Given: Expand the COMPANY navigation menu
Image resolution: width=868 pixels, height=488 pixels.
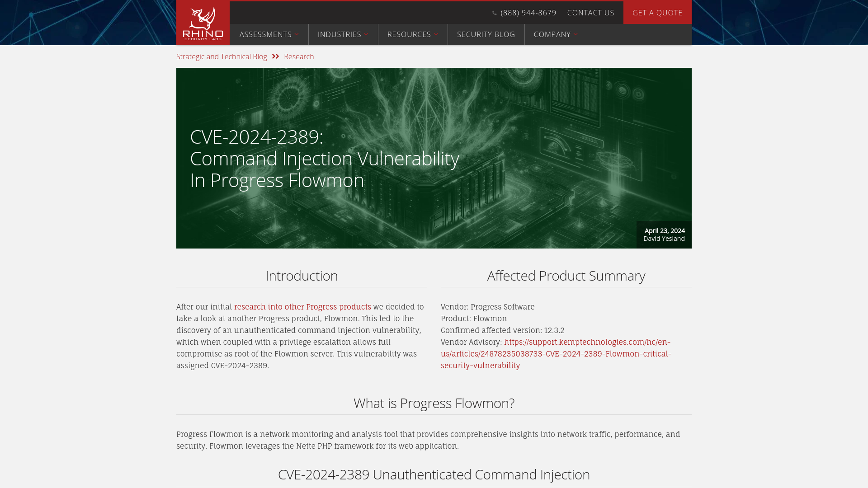Looking at the screenshot, I should click(x=556, y=34).
